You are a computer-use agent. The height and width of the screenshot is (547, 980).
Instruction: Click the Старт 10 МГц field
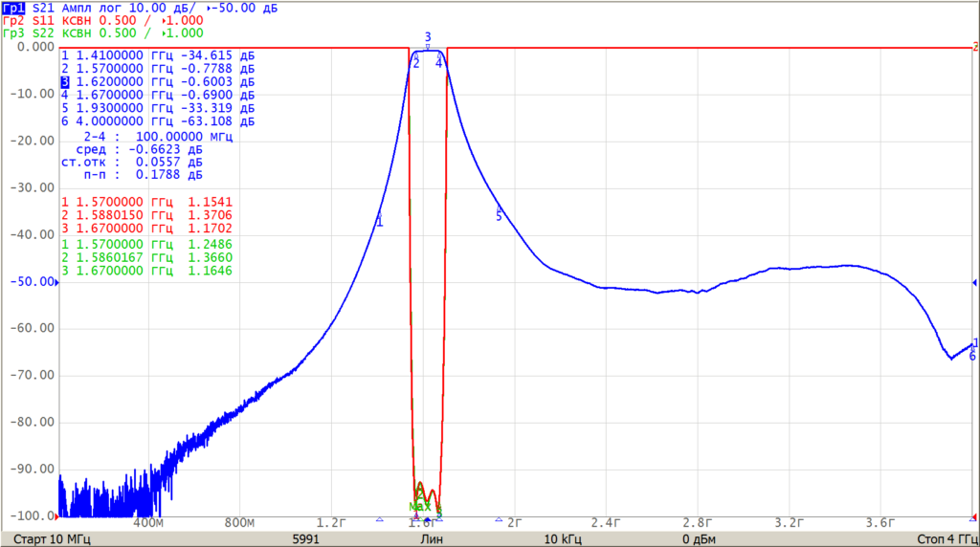52,539
